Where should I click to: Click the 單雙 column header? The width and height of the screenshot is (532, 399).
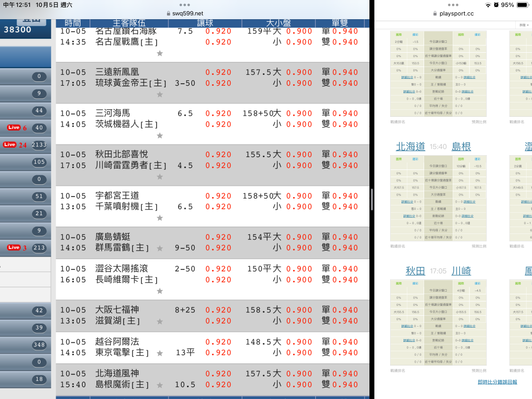339,23
